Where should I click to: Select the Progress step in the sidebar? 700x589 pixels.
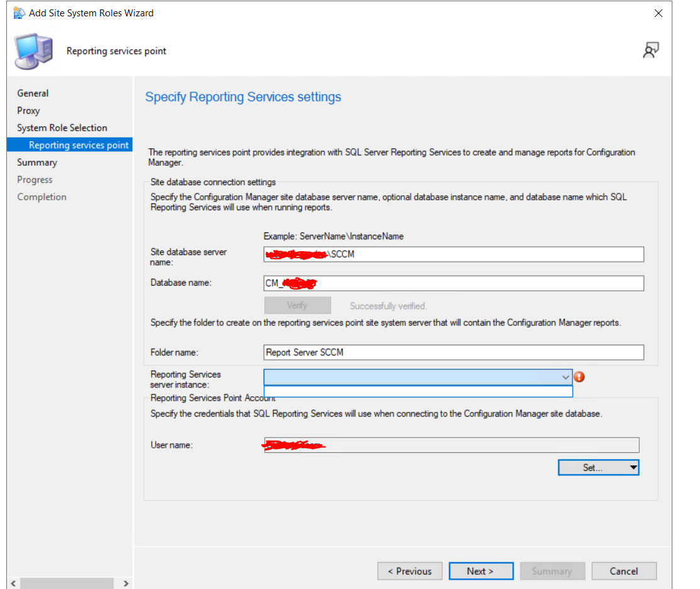point(35,180)
